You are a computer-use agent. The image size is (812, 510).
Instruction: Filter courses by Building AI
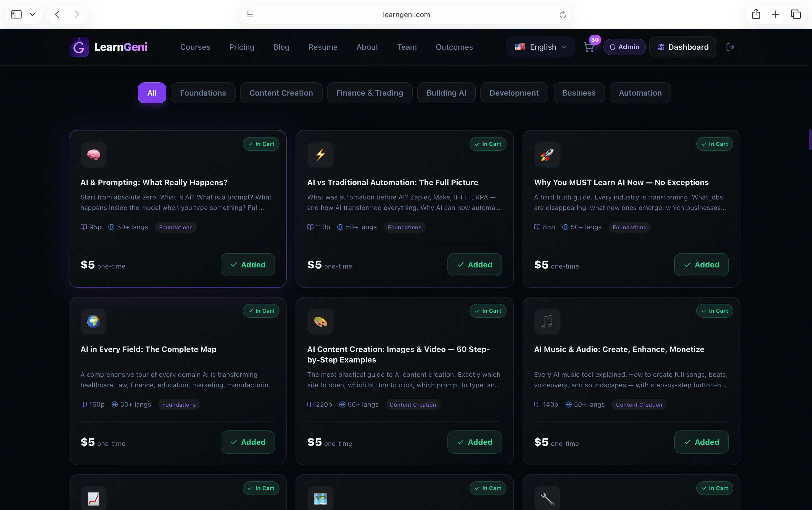(446, 93)
